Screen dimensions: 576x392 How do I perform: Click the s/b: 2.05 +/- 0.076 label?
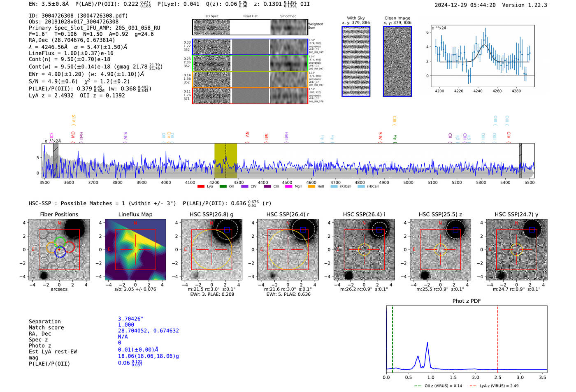[x=135, y=289]
